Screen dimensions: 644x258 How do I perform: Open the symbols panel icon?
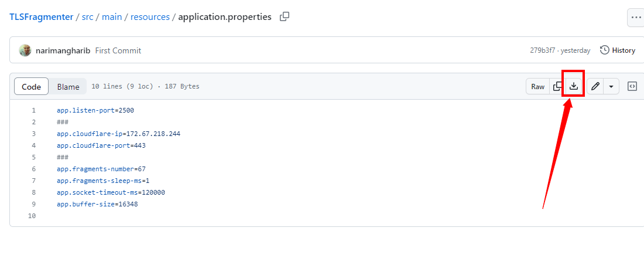(x=632, y=87)
